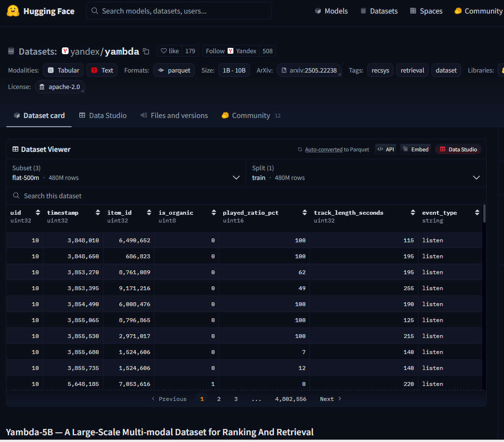Follow the Yandex organization
Viewport: 504px width, 442px height.
pyautogui.click(x=231, y=51)
